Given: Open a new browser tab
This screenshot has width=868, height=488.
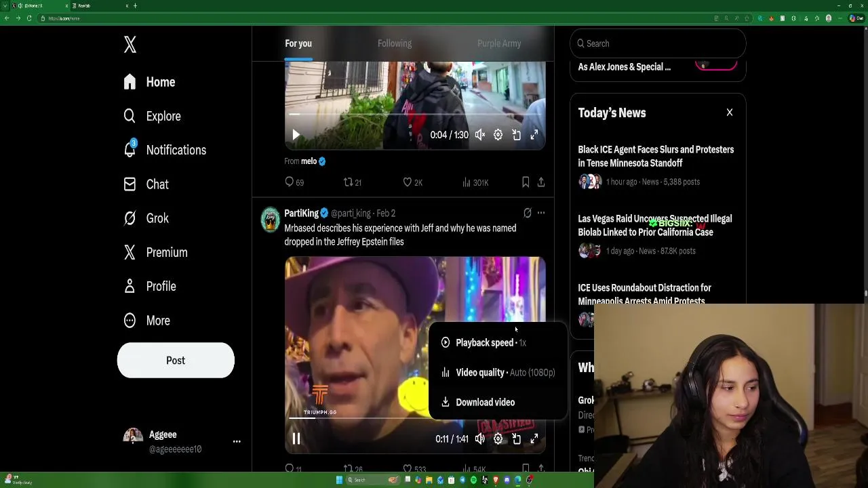Looking at the screenshot, I should coord(135,5).
